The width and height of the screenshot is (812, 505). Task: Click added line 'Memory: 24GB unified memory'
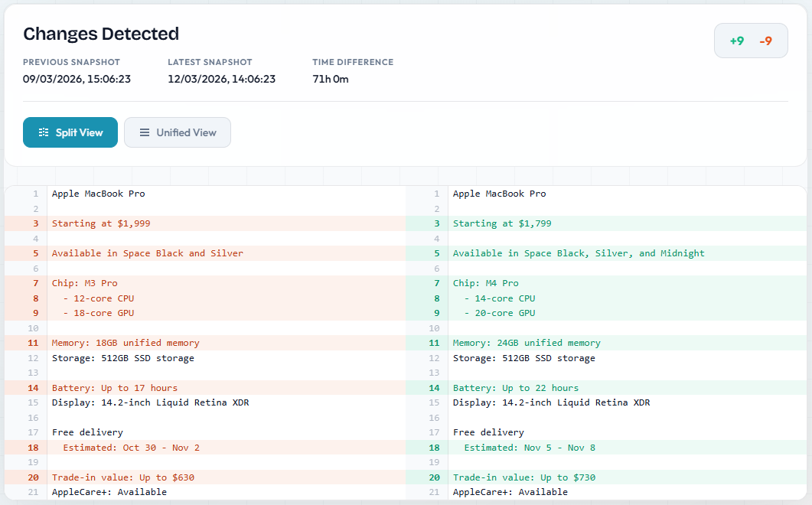tap(527, 343)
